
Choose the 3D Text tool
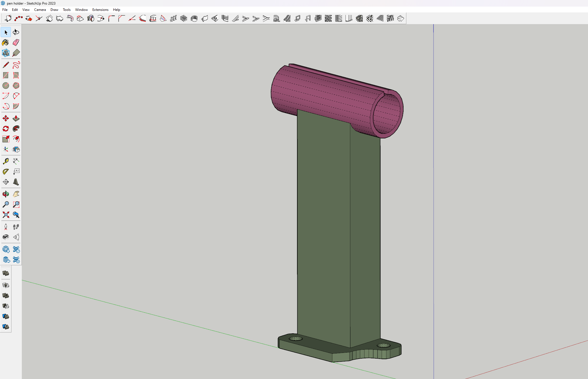pos(16,182)
